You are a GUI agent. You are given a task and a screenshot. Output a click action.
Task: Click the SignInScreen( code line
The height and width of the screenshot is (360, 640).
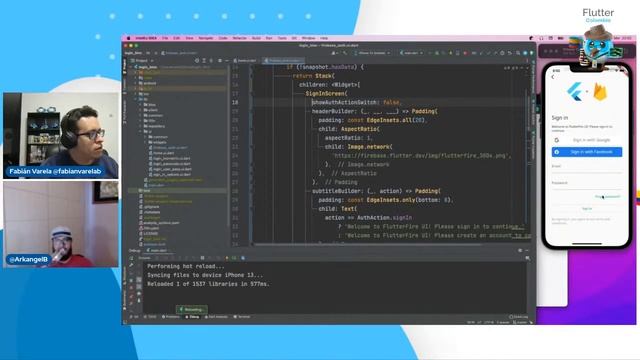click(x=327, y=93)
